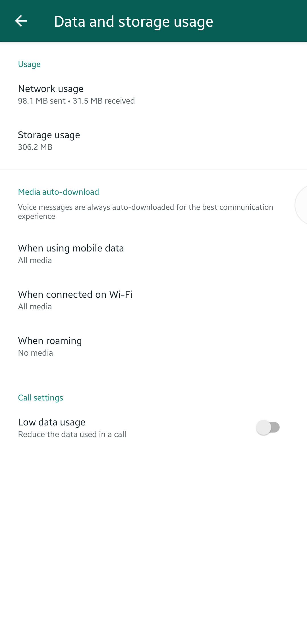Image resolution: width=307 pixels, height=644 pixels.
Task: Click No media under When roaming
Action: pos(36,353)
